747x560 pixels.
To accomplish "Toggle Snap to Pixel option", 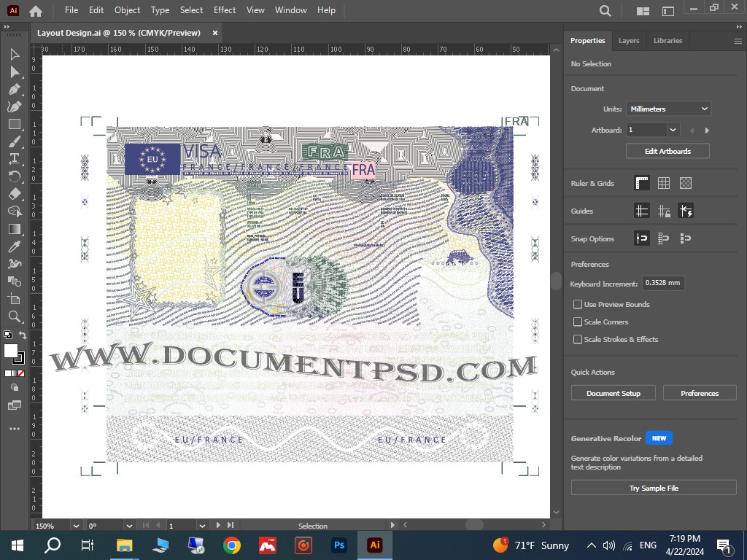I will coord(686,238).
